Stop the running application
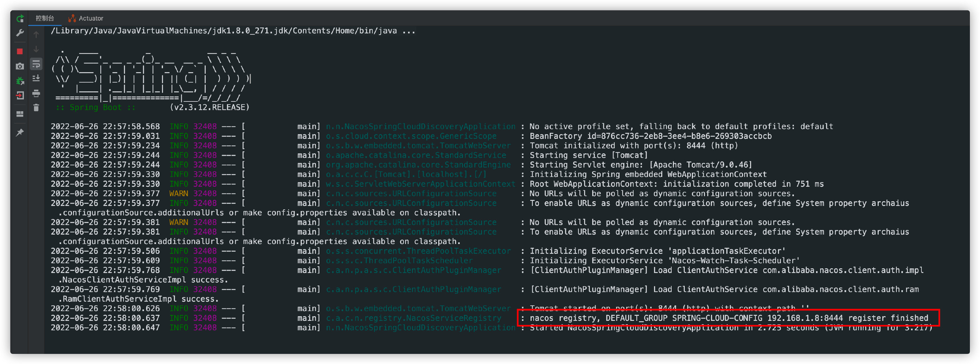 (20, 52)
